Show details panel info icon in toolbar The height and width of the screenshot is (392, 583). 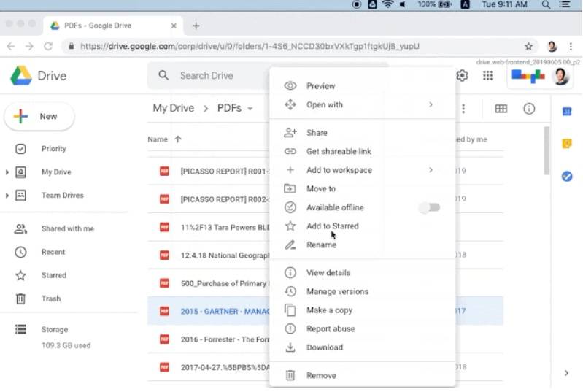click(x=529, y=109)
